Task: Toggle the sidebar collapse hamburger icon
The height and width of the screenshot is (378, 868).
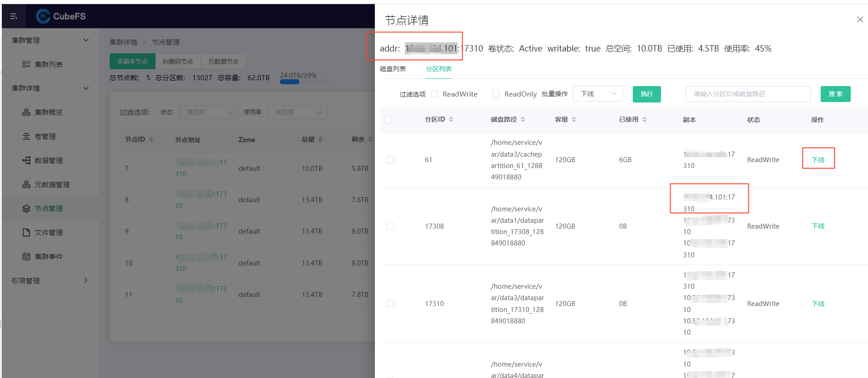Action: (x=14, y=16)
